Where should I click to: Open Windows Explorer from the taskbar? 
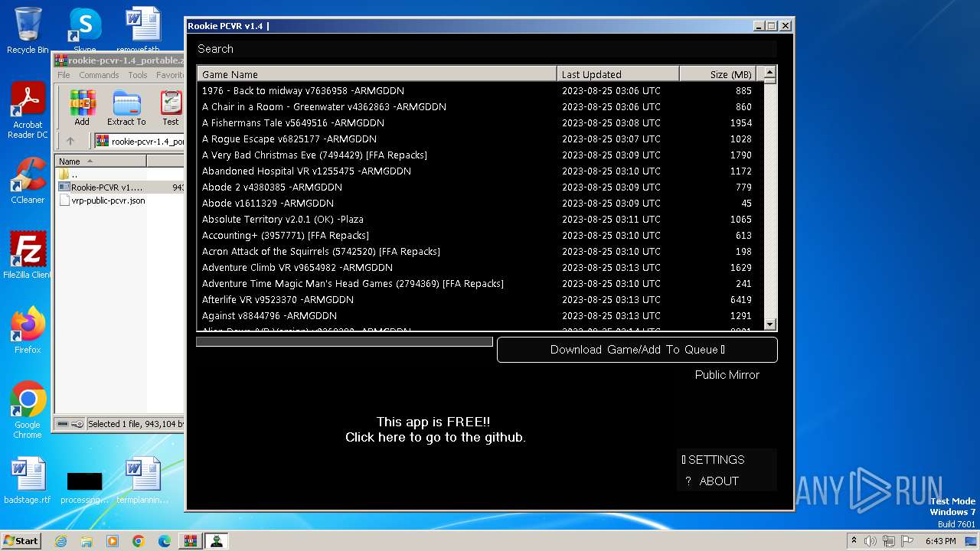pyautogui.click(x=87, y=541)
